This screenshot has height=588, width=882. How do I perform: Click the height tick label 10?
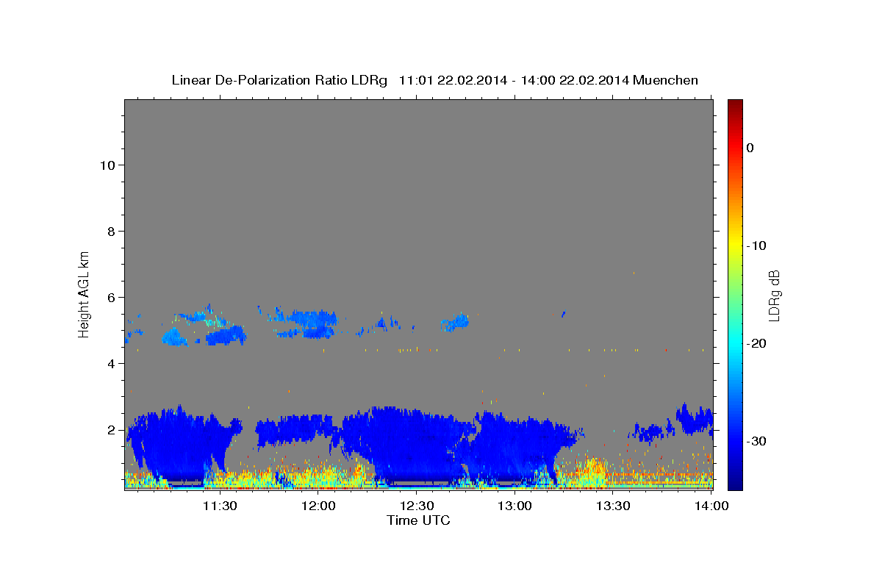point(107,165)
